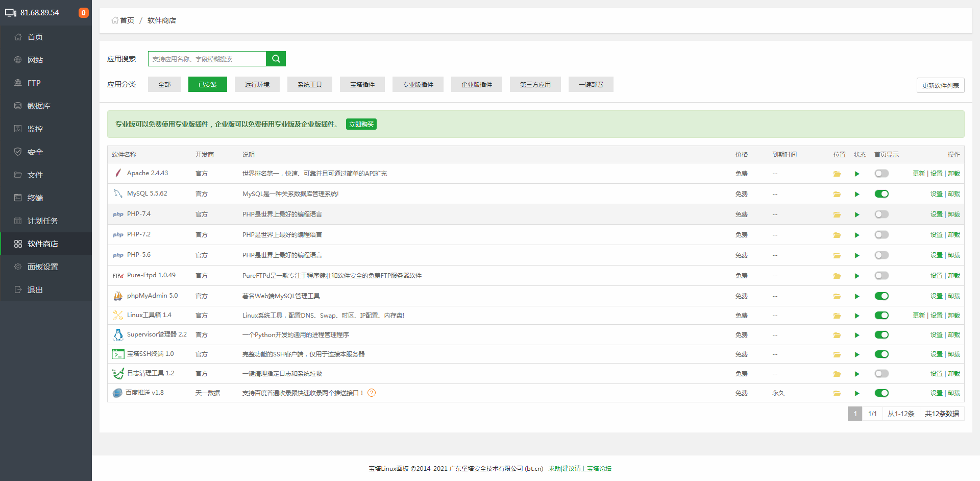Click the orange notification badge in sidebar header
The width and height of the screenshot is (980, 481).
click(83, 13)
